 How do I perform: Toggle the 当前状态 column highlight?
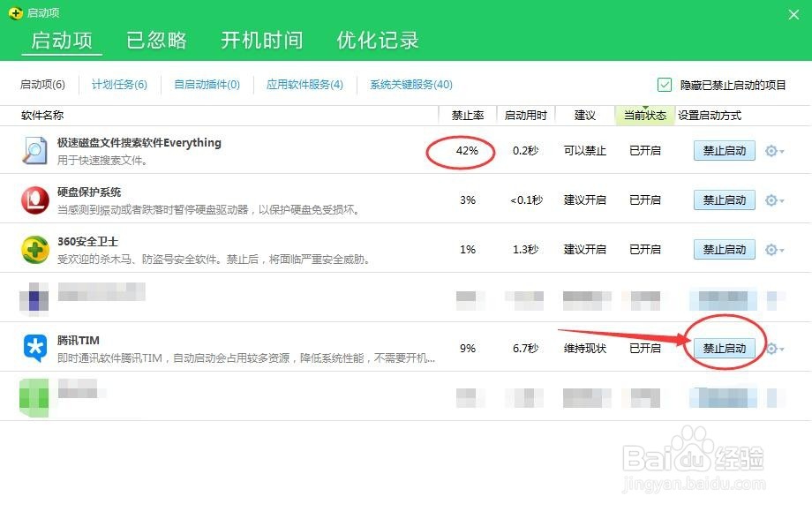(645, 115)
